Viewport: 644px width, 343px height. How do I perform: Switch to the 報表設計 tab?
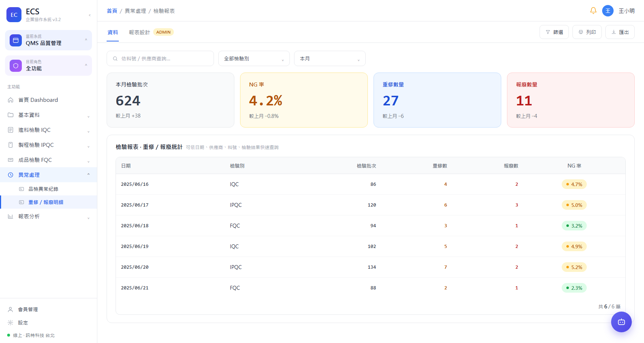click(x=140, y=32)
